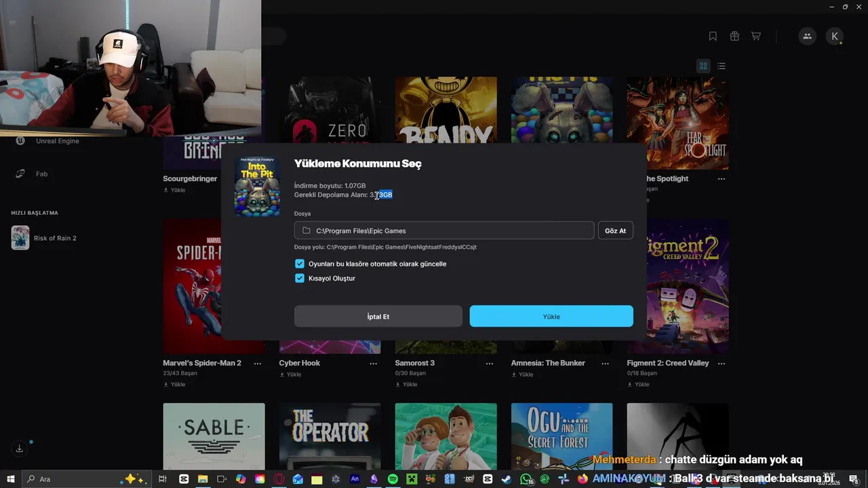The image size is (868, 488).
Task: Click Yükle under Cyber Hook
Action: point(290,374)
